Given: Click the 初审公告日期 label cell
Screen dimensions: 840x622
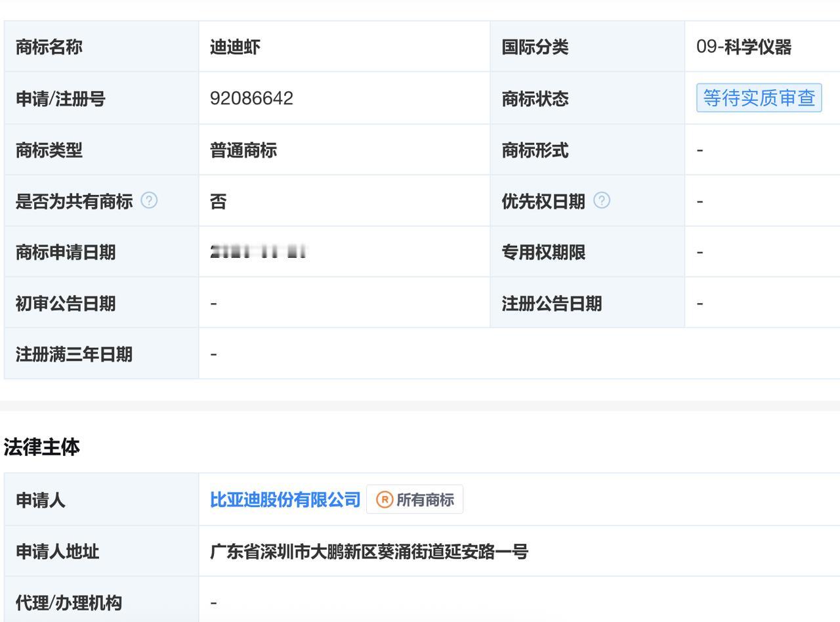Looking at the screenshot, I should pyautogui.click(x=102, y=303).
